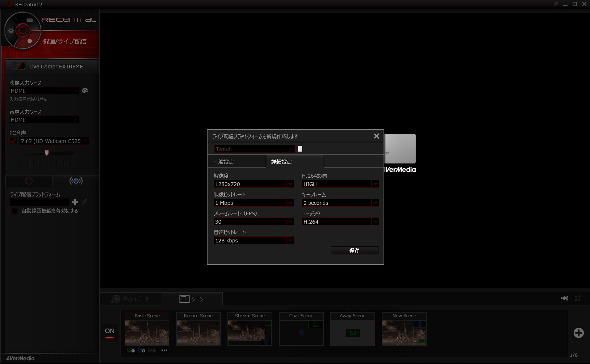The width and height of the screenshot is (590, 364).
Task: Switch to record mode circle icon
Action: 29,181
